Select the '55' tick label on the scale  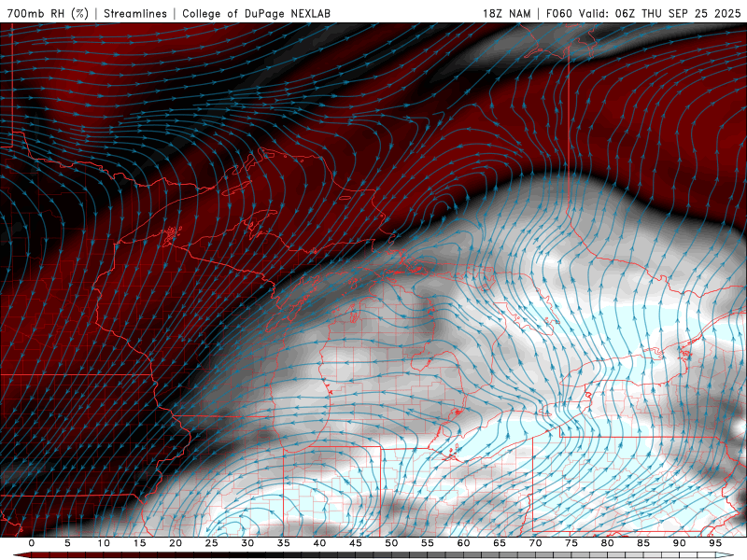tap(428, 543)
